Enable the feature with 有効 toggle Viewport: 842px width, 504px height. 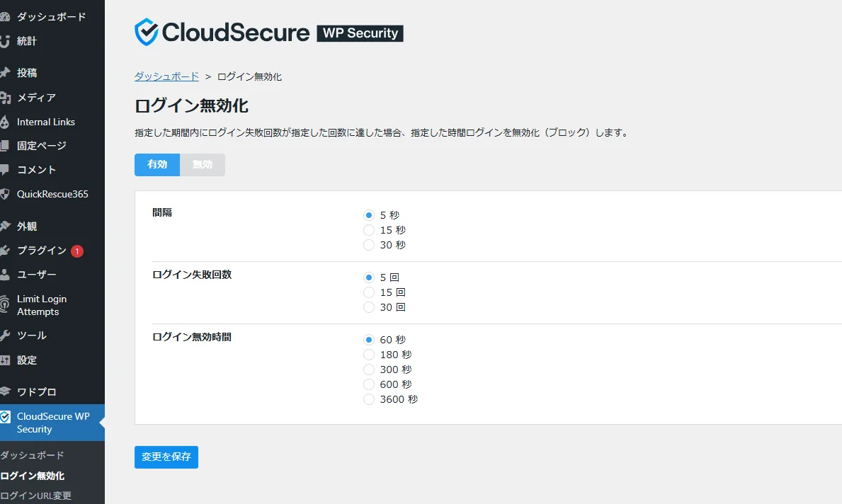coord(157,165)
